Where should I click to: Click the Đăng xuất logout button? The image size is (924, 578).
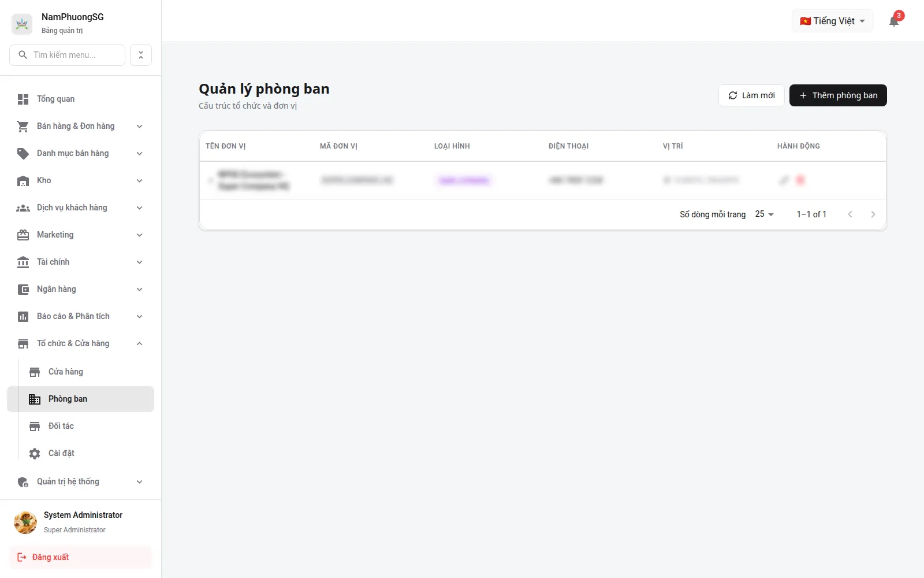[80, 557]
